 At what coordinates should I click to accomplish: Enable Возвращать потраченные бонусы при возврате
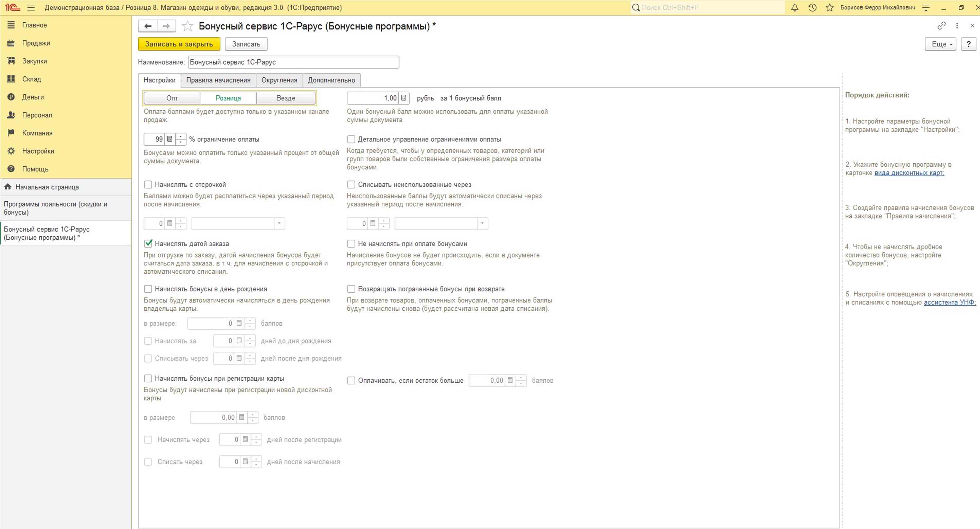[351, 289]
